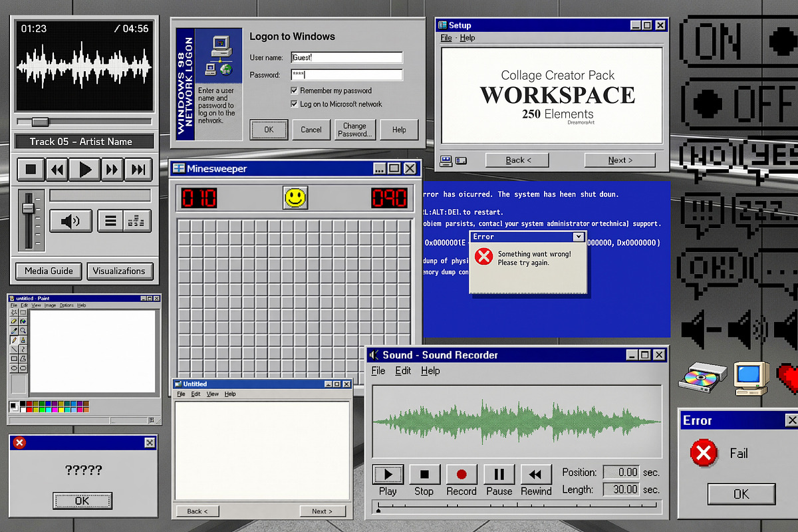Pick the Eraser tool in Paint
The height and width of the screenshot is (532, 798).
pos(14,321)
